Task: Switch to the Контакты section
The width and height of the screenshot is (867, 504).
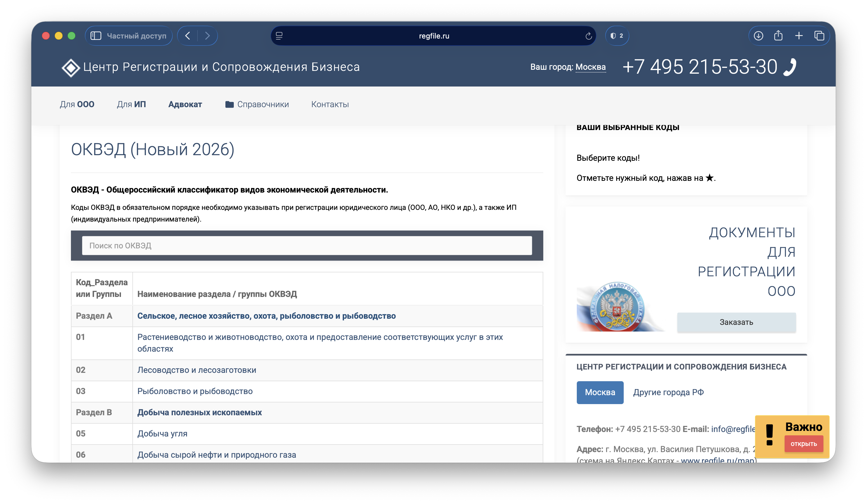Action: point(330,104)
